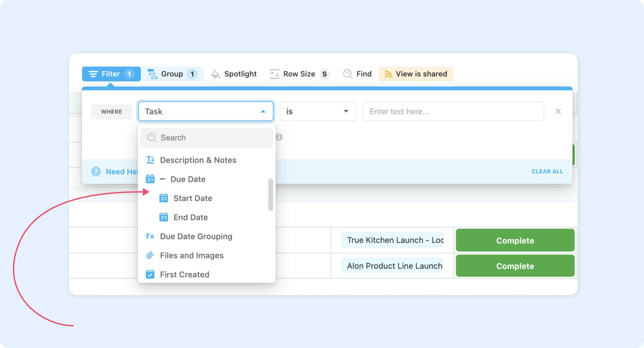Click CLEAR ALL filters

[547, 172]
